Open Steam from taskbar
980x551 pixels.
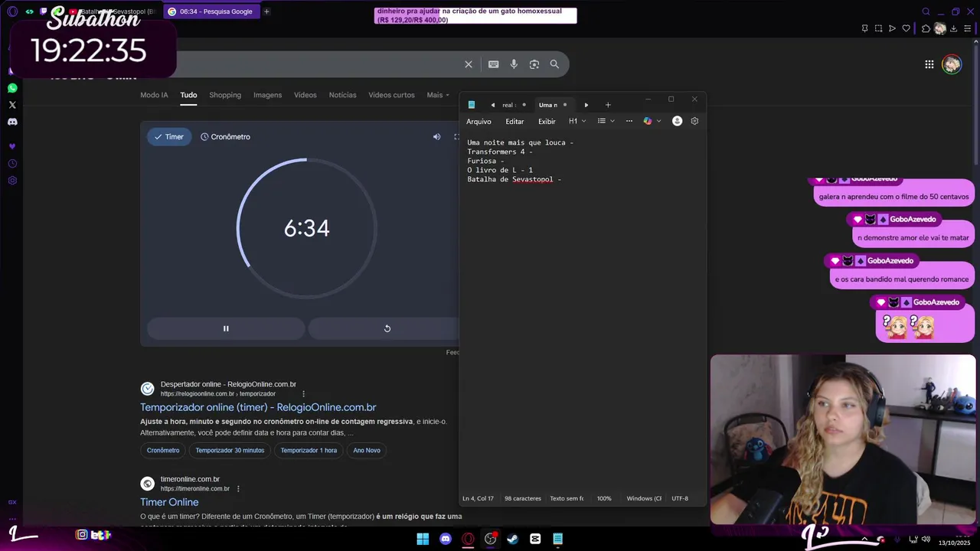[512, 539]
